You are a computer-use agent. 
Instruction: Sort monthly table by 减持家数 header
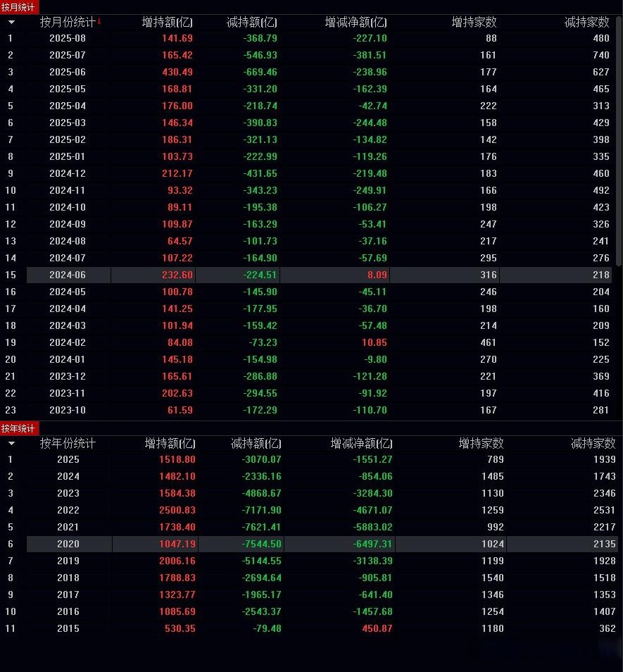coord(586,23)
